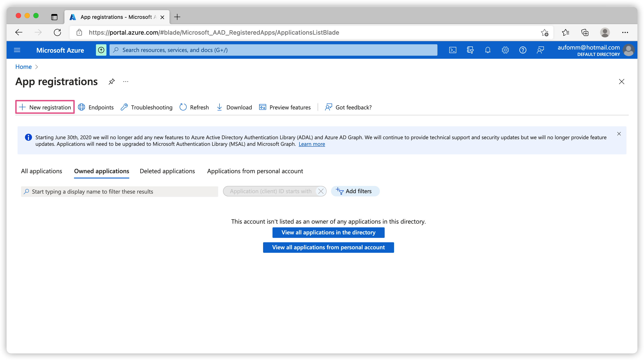Open the portal settings gear
Image resolution: width=644 pixels, height=360 pixels.
tap(505, 50)
